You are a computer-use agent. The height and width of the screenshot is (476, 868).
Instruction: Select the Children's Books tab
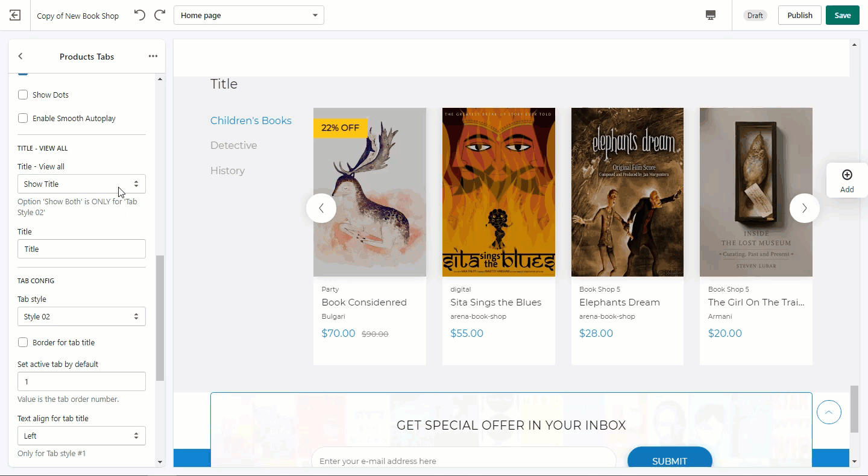point(251,121)
